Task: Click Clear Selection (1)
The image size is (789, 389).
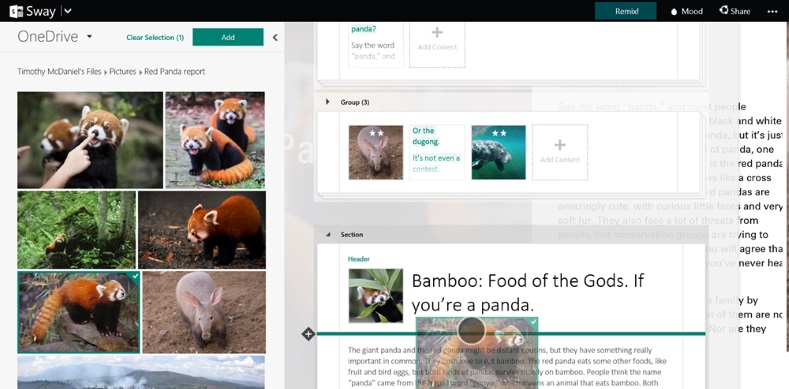Action: [155, 37]
